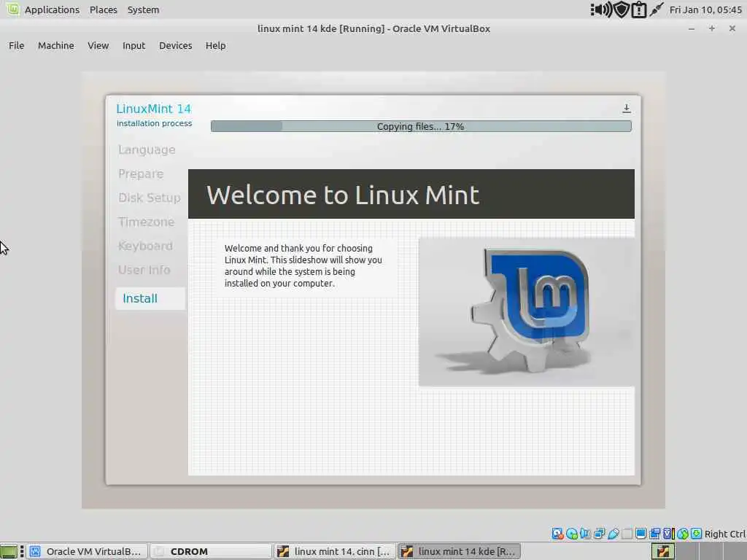Select the Prepare installer step

click(141, 174)
